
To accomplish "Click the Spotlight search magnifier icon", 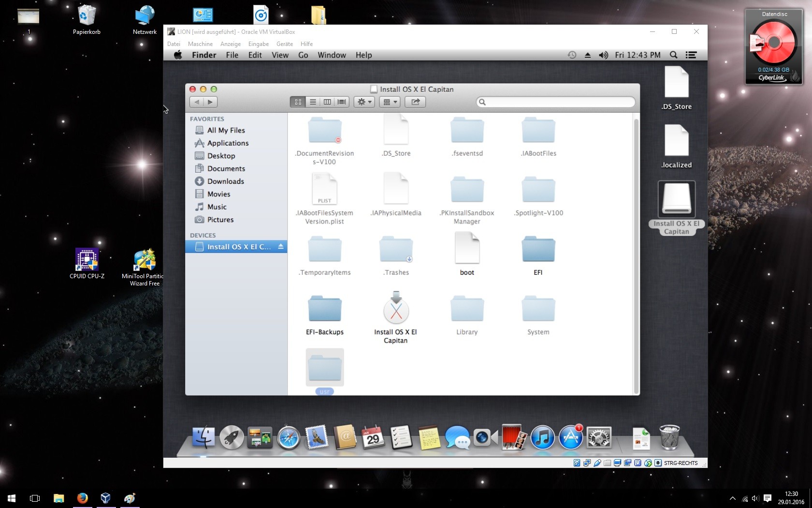I will tap(673, 55).
